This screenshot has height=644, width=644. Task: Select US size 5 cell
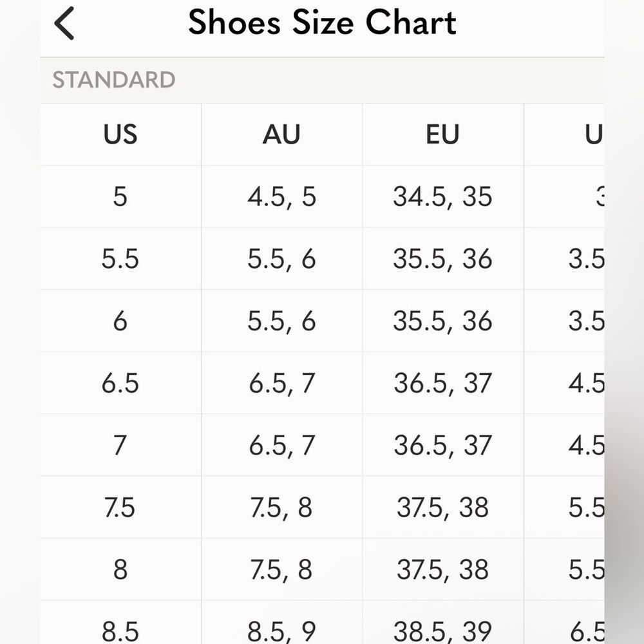120,196
